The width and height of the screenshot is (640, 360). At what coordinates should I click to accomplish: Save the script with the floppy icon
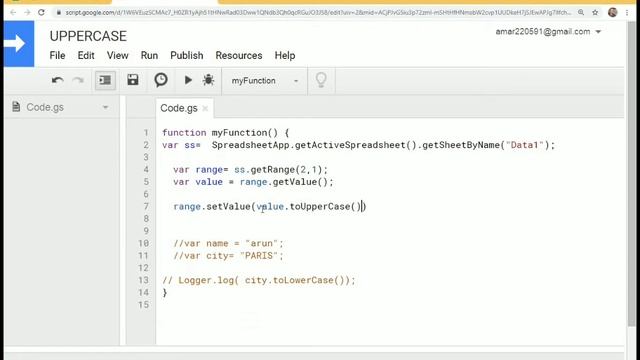pyautogui.click(x=133, y=80)
